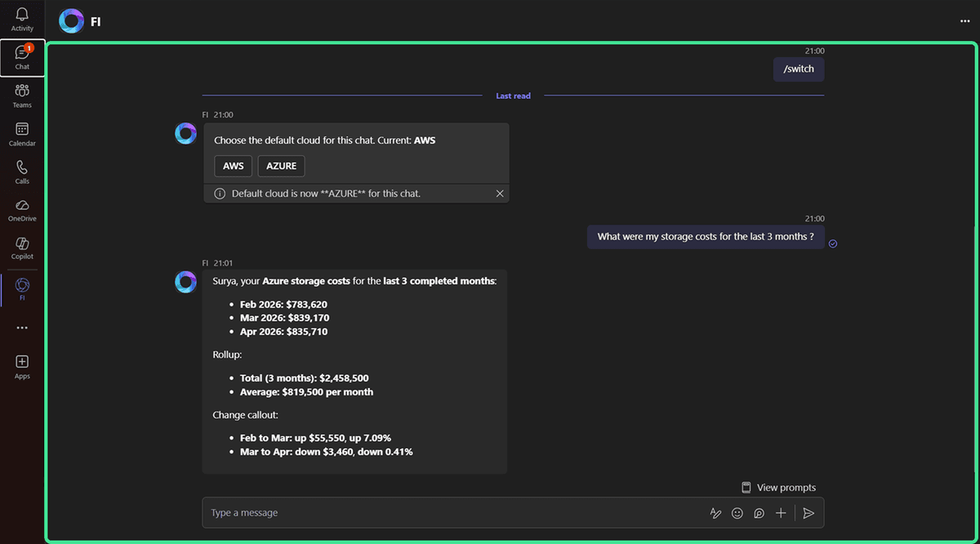Click the sent status checkmark icon

coord(833,243)
